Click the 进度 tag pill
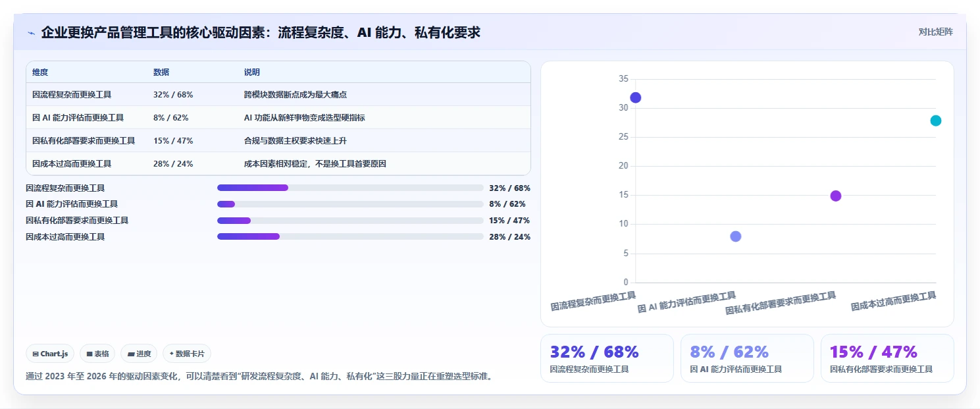The width and height of the screenshot is (980, 409). coord(139,354)
